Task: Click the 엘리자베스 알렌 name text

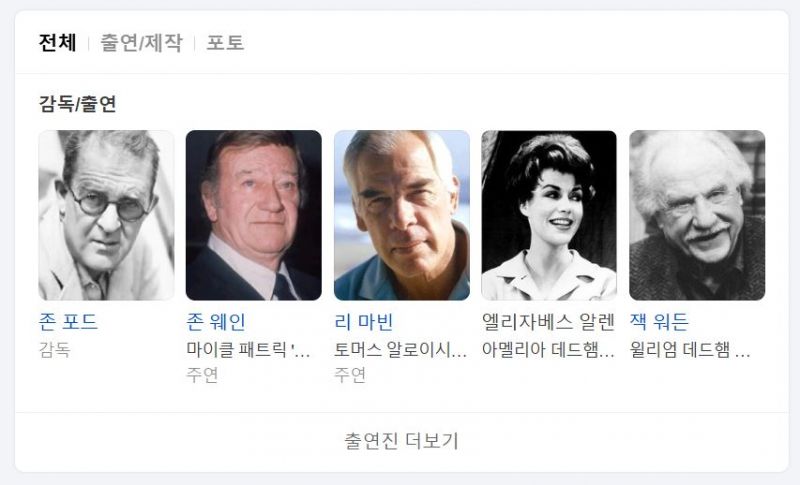Action: click(x=548, y=322)
